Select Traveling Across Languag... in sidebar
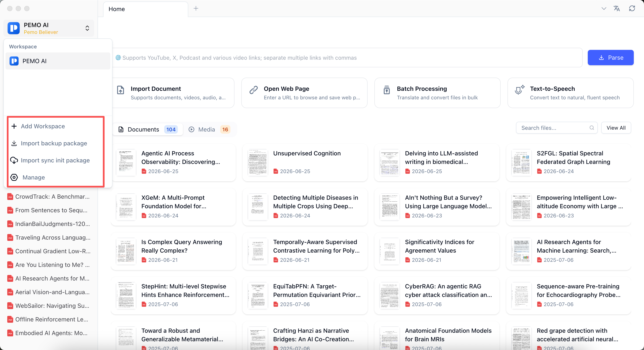Image resolution: width=644 pixels, height=350 pixels. [49, 237]
